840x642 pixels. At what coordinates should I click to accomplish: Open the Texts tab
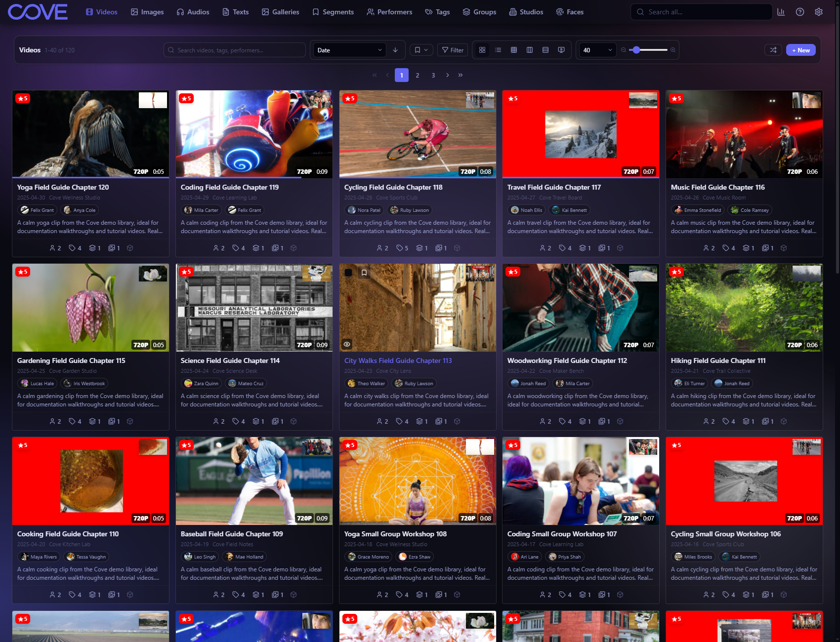point(236,12)
